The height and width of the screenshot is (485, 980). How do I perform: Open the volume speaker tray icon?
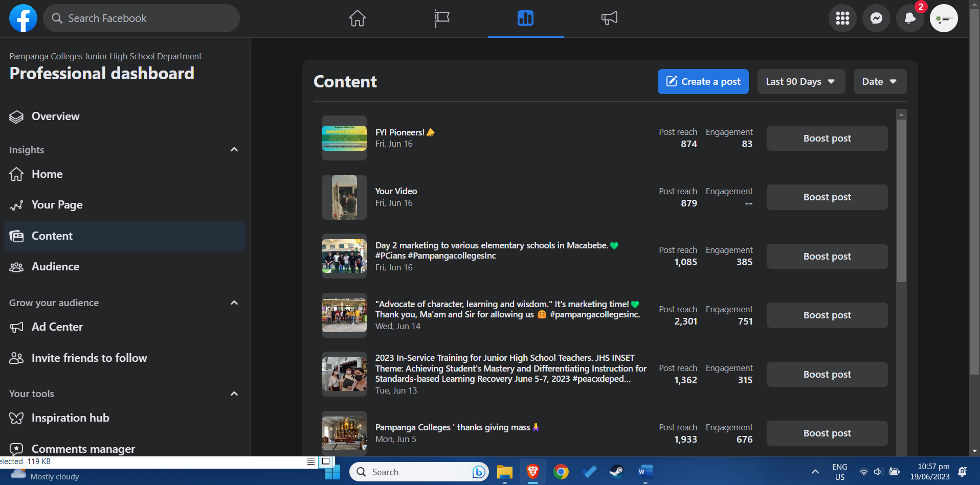(878, 472)
